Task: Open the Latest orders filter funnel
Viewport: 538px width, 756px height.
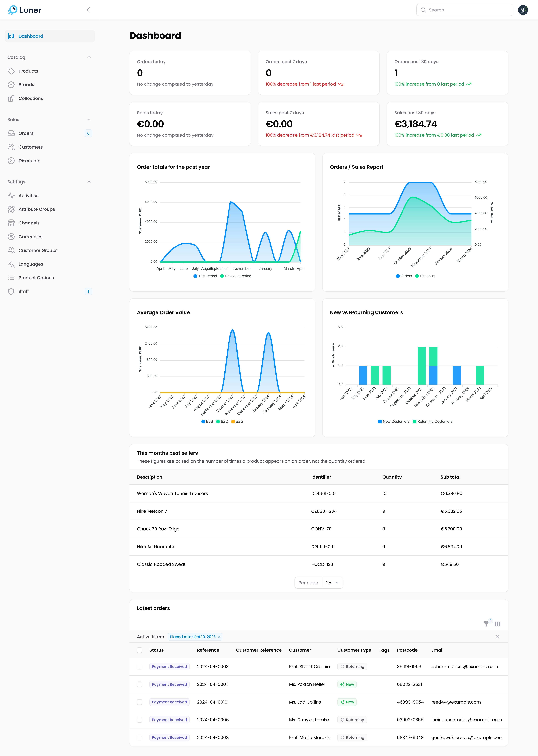Action: pyautogui.click(x=486, y=624)
